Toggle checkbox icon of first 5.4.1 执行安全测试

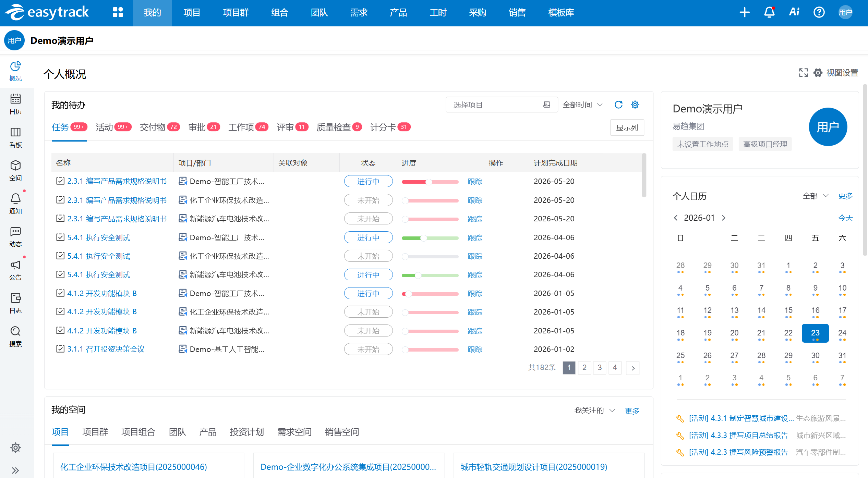click(x=60, y=237)
